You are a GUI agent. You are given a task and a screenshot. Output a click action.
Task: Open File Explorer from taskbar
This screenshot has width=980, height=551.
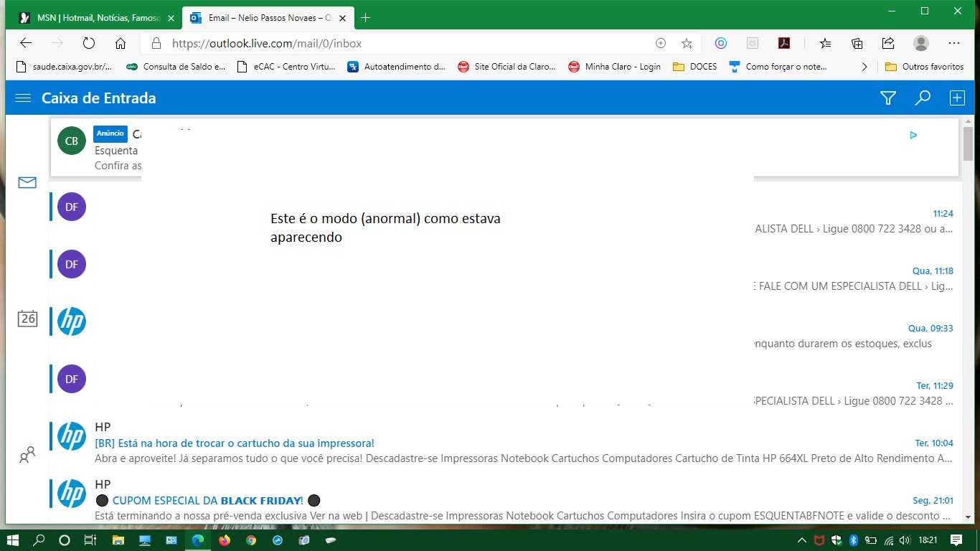tap(118, 540)
